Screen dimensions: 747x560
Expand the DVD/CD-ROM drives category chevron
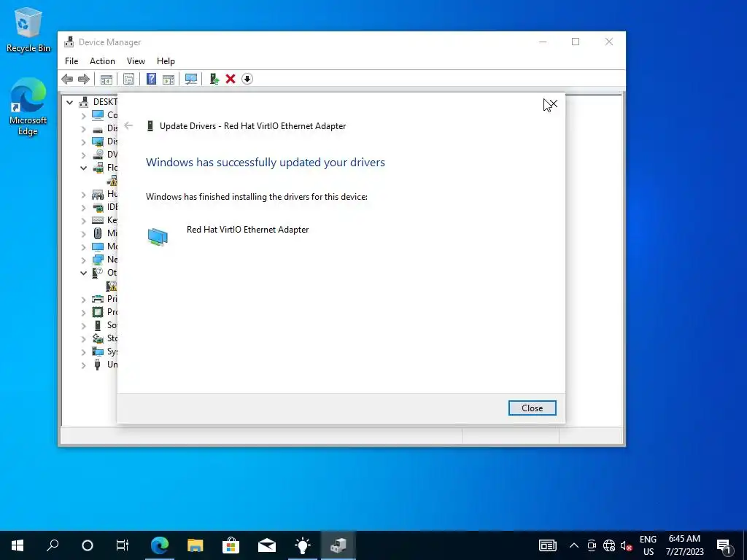tap(83, 155)
